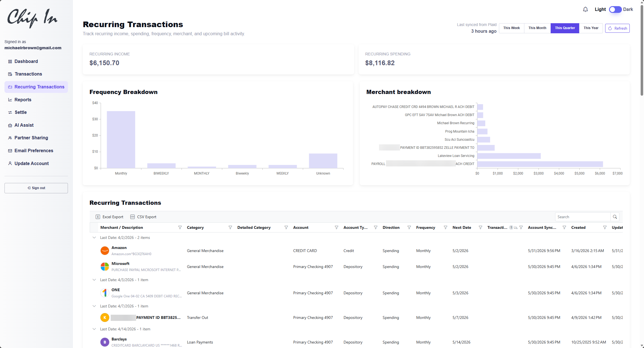The image size is (644, 348).
Task: Toggle Light/Dark theme switch
Action: (x=615, y=10)
